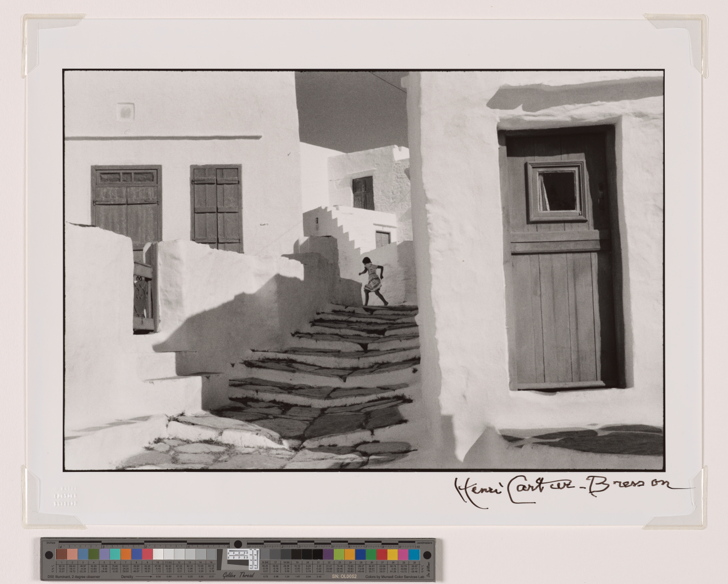Click the small square niche on upper-left wall
The image size is (728, 584).
tap(125, 112)
